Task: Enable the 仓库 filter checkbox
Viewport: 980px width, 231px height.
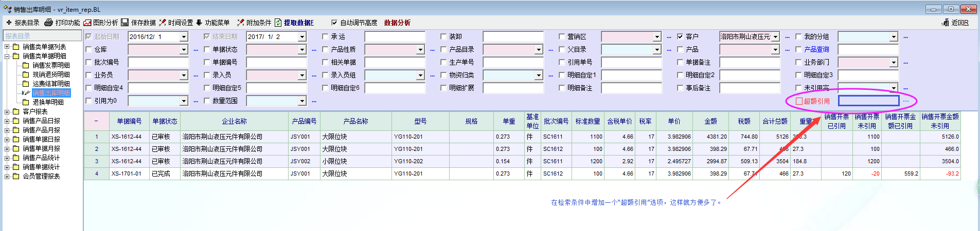Action: click(x=88, y=50)
